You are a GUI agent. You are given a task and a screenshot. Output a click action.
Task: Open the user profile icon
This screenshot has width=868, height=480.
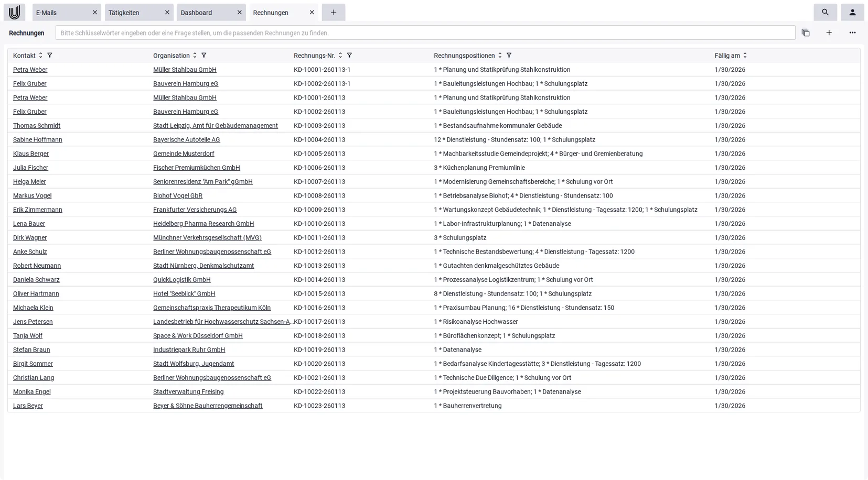coord(852,12)
